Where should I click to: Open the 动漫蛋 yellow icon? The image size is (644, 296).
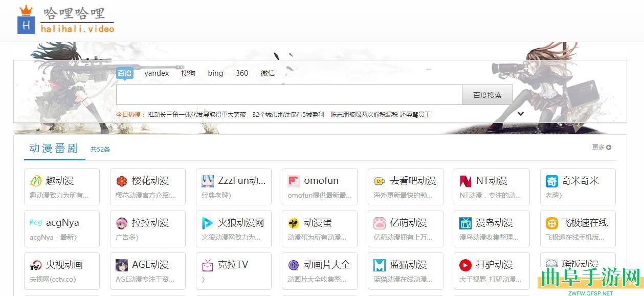tap(294, 223)
